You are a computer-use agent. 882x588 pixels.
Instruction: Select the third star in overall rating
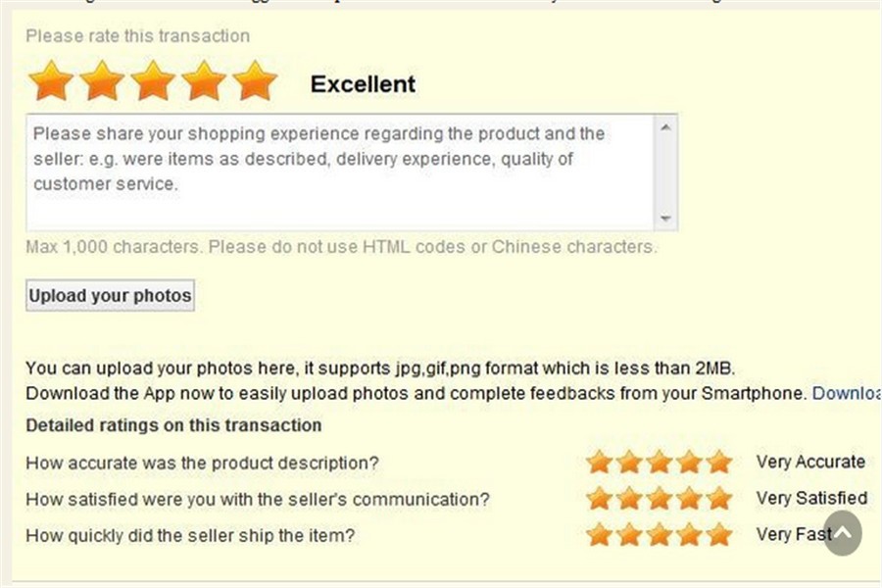[153, 81]
